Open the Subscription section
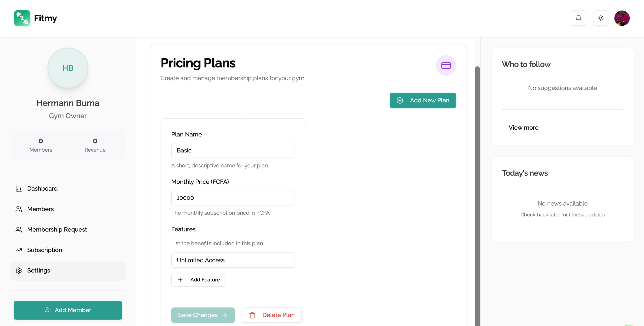The height and width of the screenshot is (326, 644). [x=45, y=250]
